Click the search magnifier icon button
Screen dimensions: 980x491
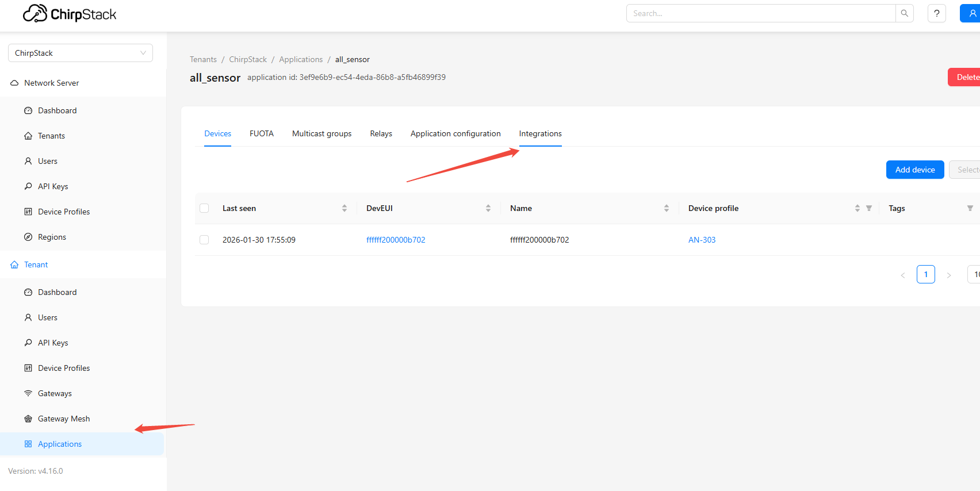click(x=904, y=13)
